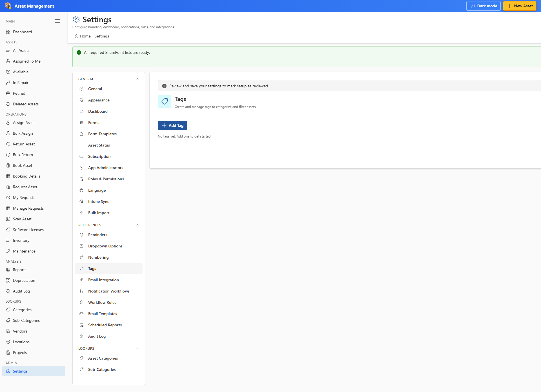Click the Available box icon
The width and height of the screenshot is (541, 392).
[8, 72]
